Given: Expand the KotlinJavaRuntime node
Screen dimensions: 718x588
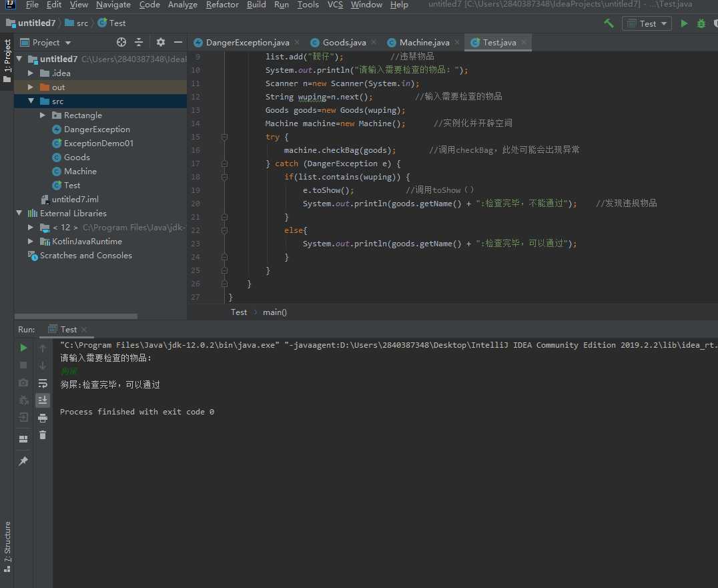Looking at the screenshot, I should click(x=31, y=242).
